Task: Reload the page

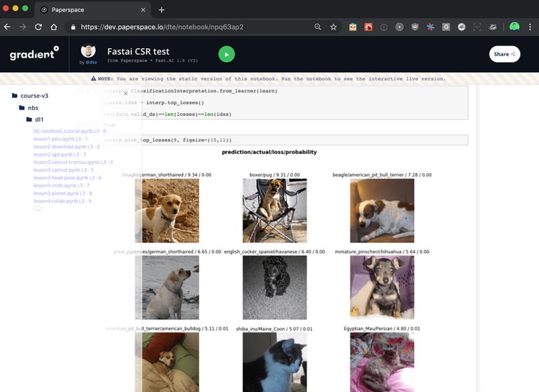Action: pyautogui.click(x=38, y=27)
